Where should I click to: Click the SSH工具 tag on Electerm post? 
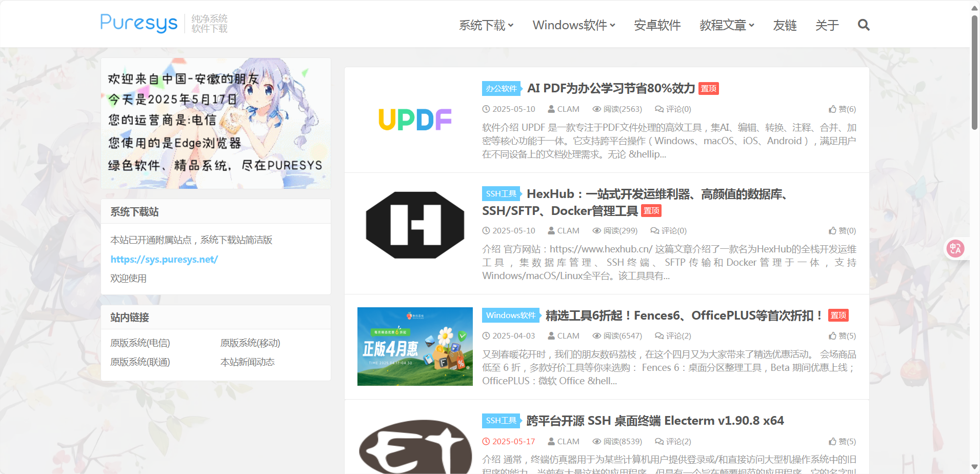pyautogui.click(x=501, y=420)
